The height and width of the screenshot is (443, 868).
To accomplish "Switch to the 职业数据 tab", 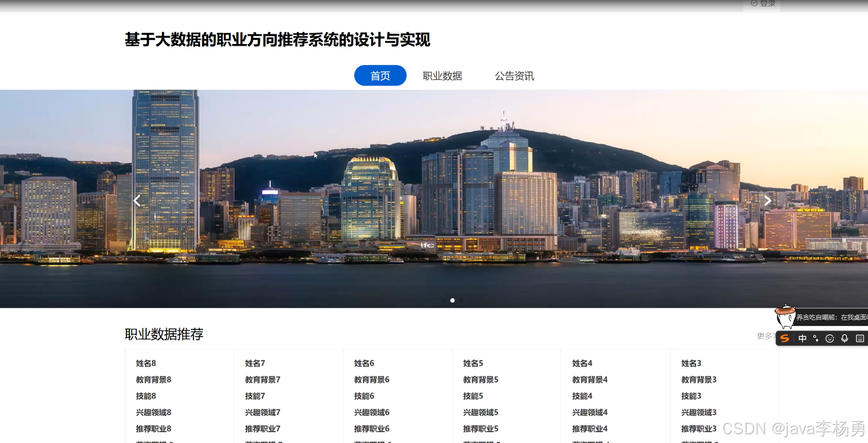I will point(442,76).
